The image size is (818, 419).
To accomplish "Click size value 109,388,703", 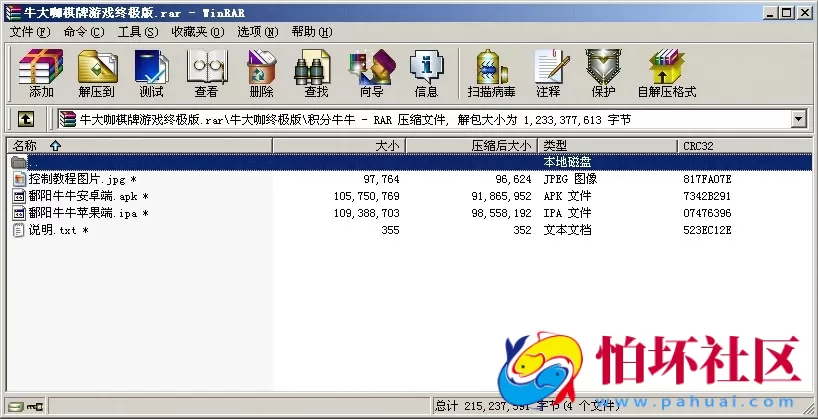I will (367, 213).
